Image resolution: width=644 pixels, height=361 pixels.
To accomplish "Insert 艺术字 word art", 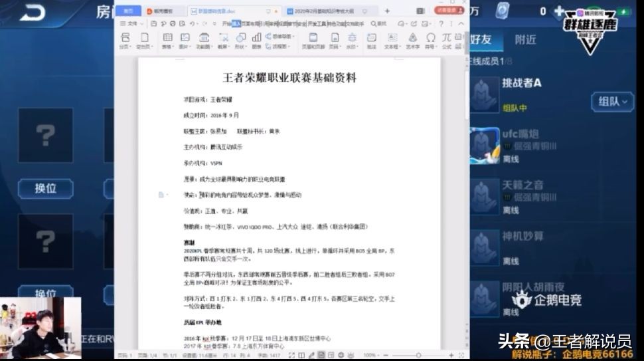I will click(x=412, y=39).
